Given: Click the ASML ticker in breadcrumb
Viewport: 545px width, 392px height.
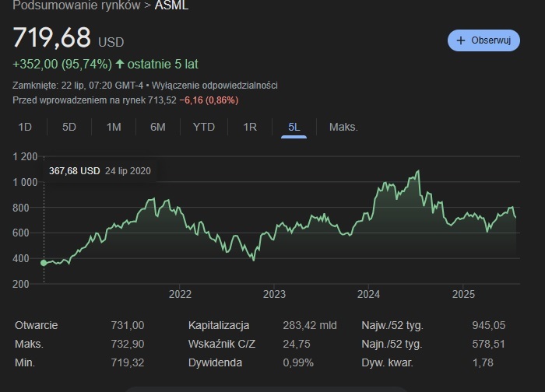Looking at the screenshot, I should (x=171, y=6).
